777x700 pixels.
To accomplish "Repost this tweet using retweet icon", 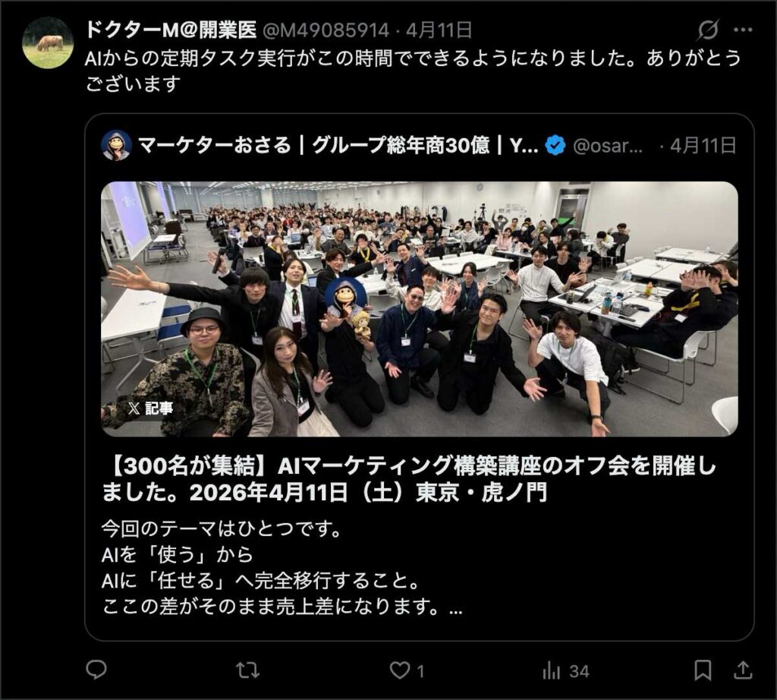I will 247,670.
